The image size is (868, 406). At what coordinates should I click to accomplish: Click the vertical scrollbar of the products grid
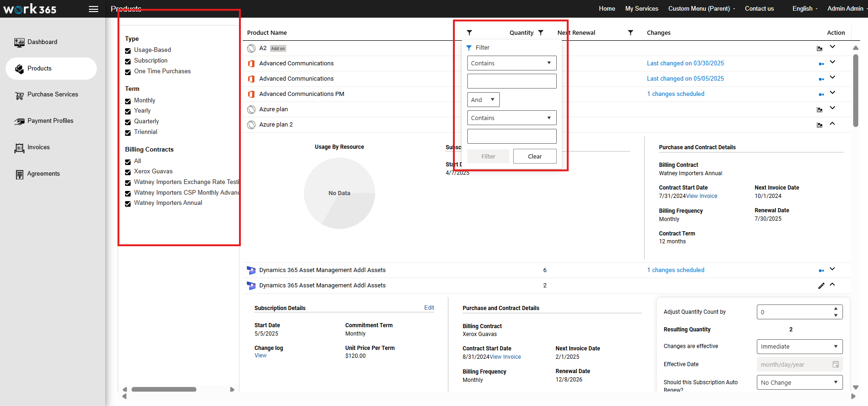click(855, 90)
